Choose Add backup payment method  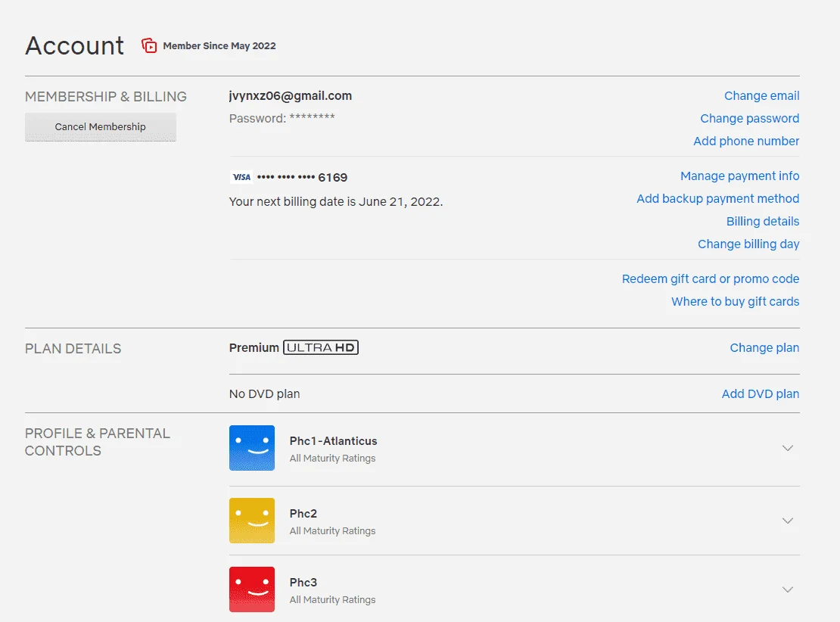coord(717,198)
